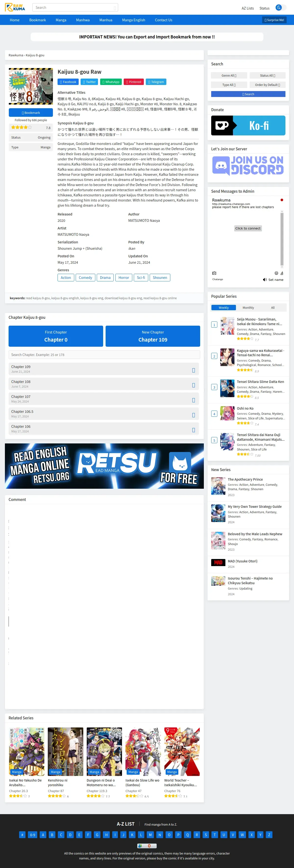The height and width of the screenshot is (868, 294).
Task: Open Seija Musou popular series thumbnail
Action: [x=227, y=325]
